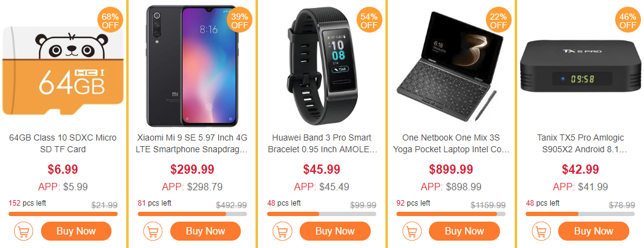Add Huawei Band 3 Pro to cart
Screen dimensions: 644x248
[282, 231]
